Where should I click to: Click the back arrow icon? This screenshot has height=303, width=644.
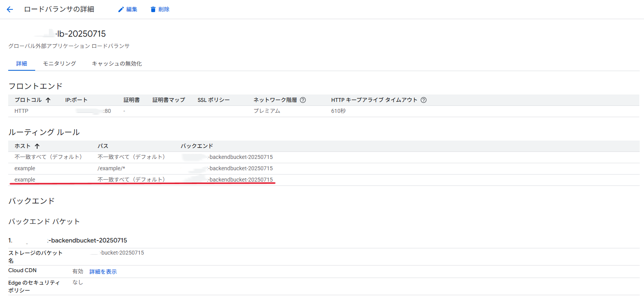[10, 9]
